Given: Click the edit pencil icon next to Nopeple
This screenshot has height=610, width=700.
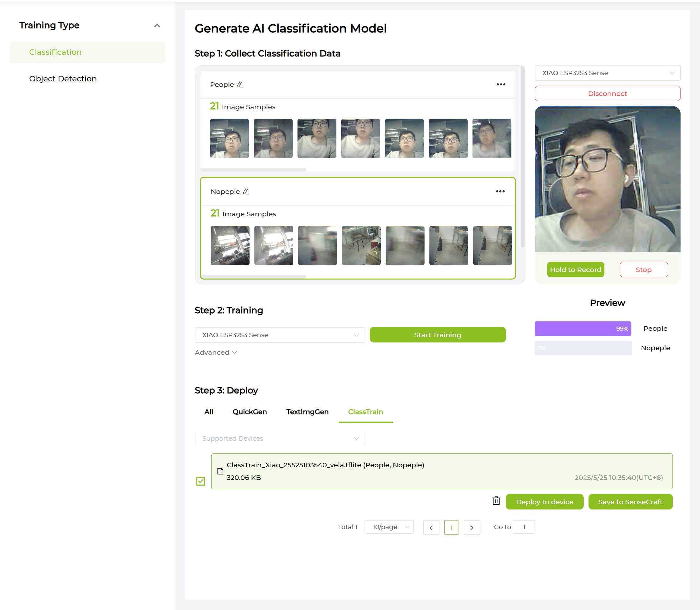Looking at the screenshot, I should point(246,192).
